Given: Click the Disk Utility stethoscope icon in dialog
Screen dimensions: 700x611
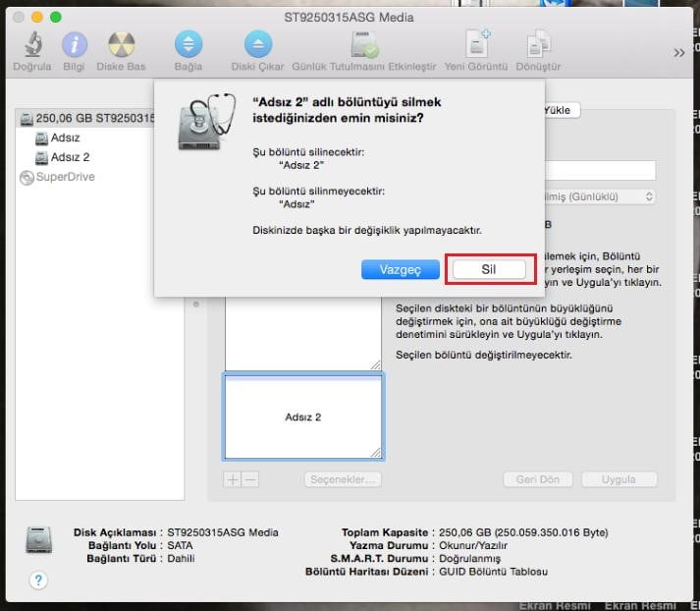Looking at the screenshot, I should tap(207, 122).
